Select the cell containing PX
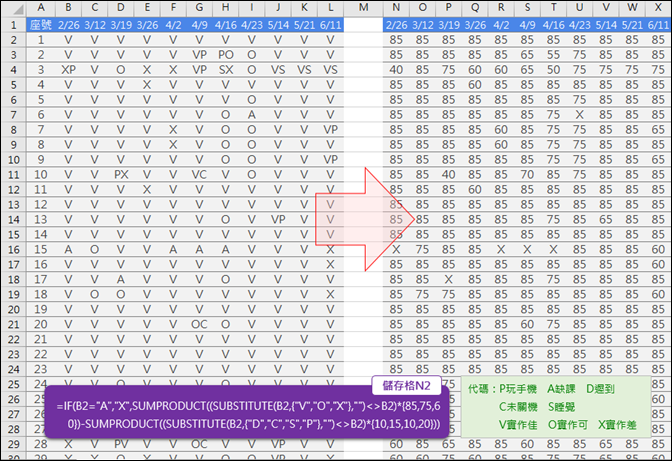 tap(121, 174)
